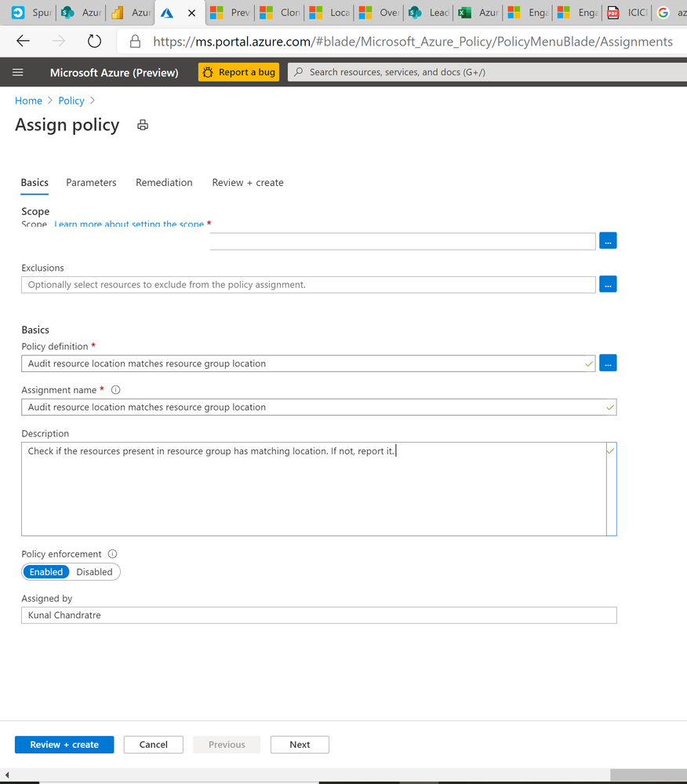Switch to the Google browser tab

(x=671, y=13)
